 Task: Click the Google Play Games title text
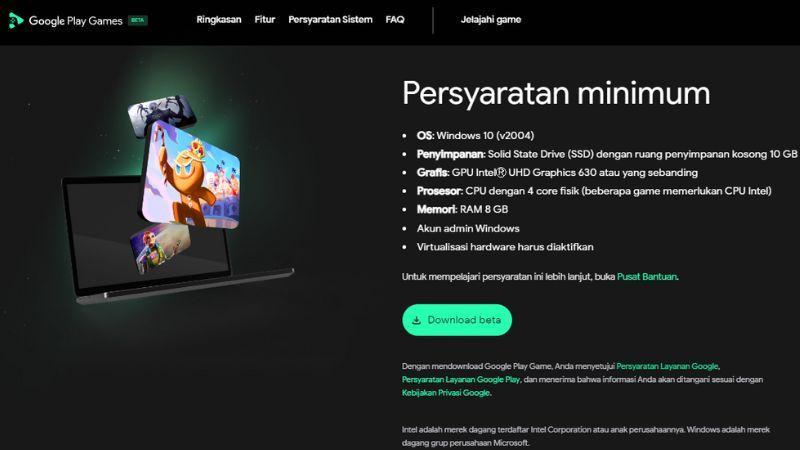click(x=76, y=21)
